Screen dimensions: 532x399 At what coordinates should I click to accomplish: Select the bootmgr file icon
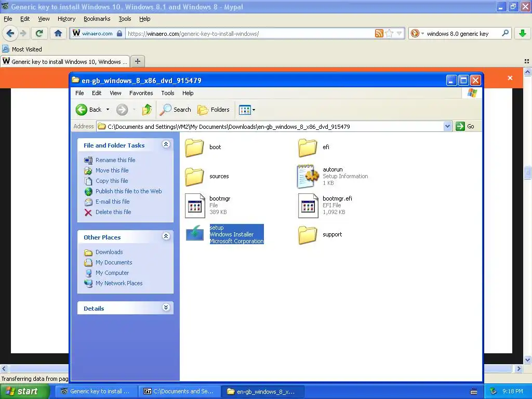(195, 206)
